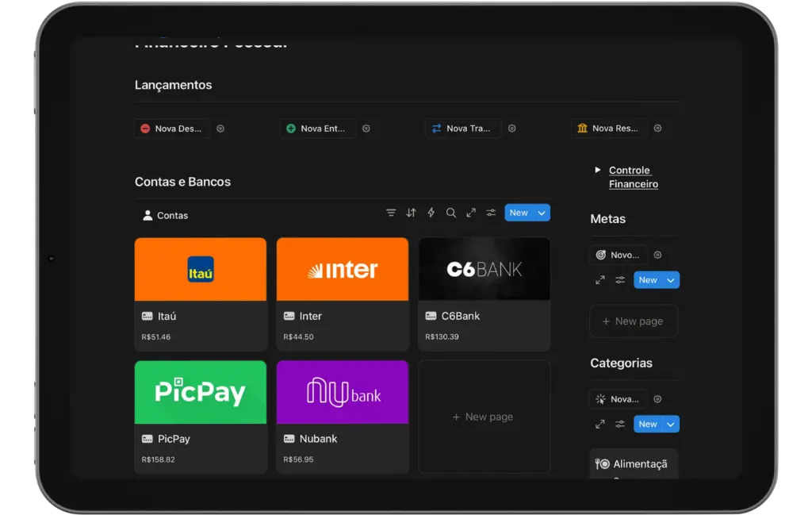Open Metas view settings sliders icon
The height and width of the screenshot is (515, 812).
tap(620, 280)
